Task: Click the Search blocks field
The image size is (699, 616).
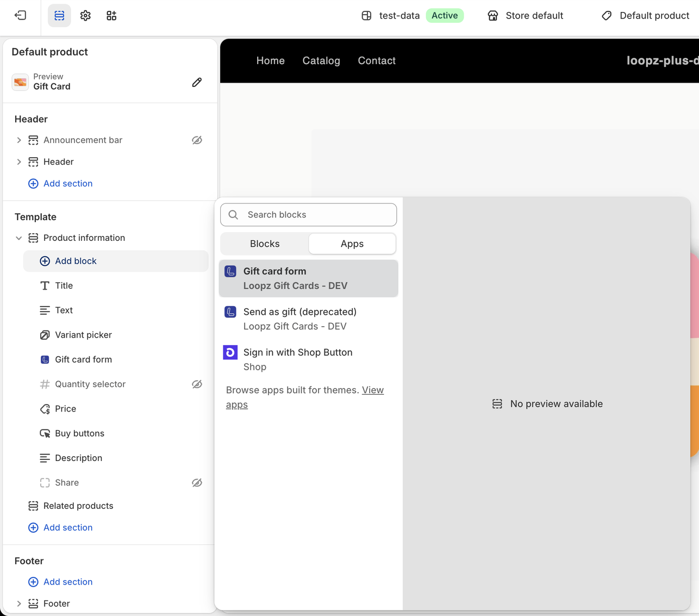Action: pos(308,215)
